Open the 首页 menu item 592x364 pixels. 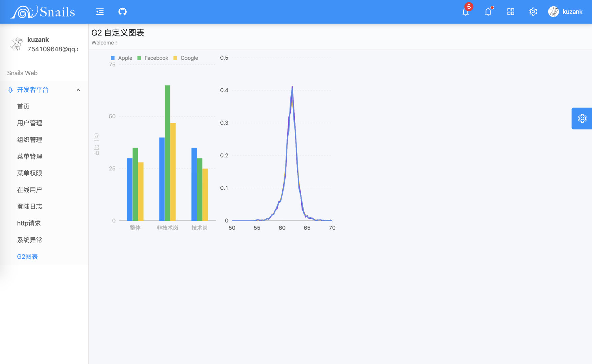coord(23,107)
